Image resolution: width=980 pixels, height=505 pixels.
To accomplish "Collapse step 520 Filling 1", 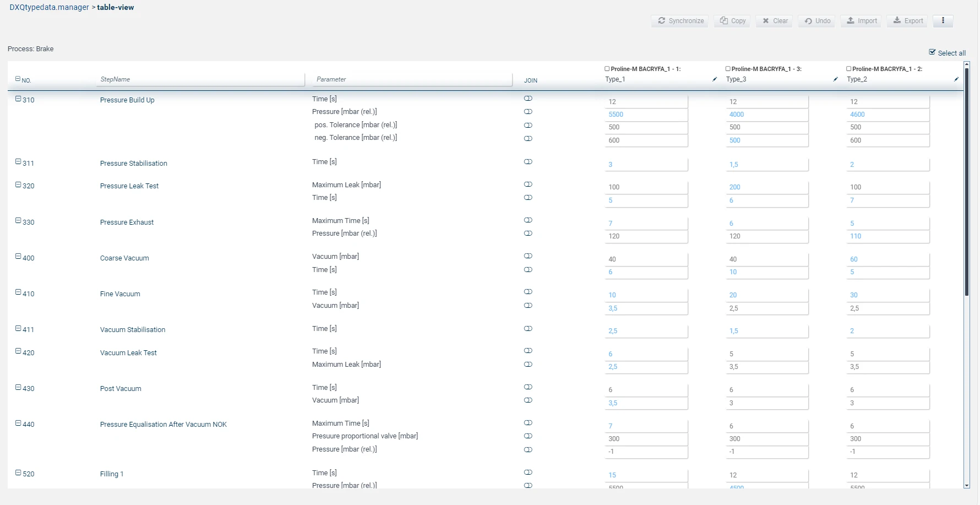I will (x=18, y=473).
